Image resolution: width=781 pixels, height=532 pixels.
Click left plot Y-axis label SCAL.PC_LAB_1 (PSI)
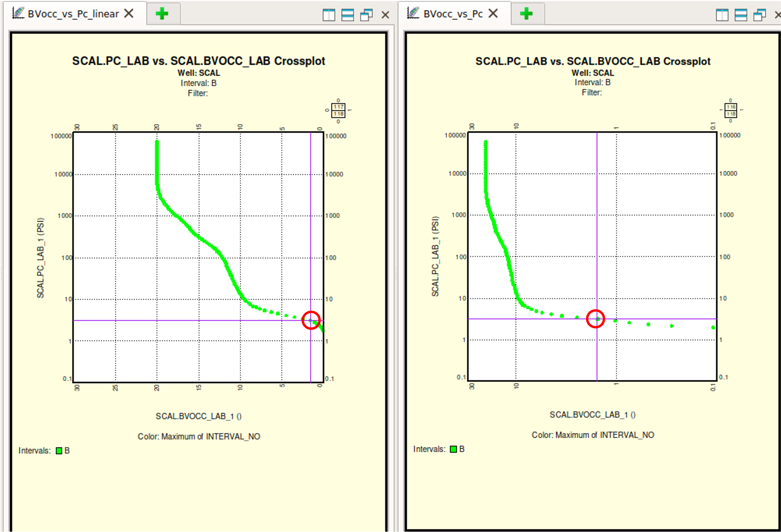[x=40, y=258]
